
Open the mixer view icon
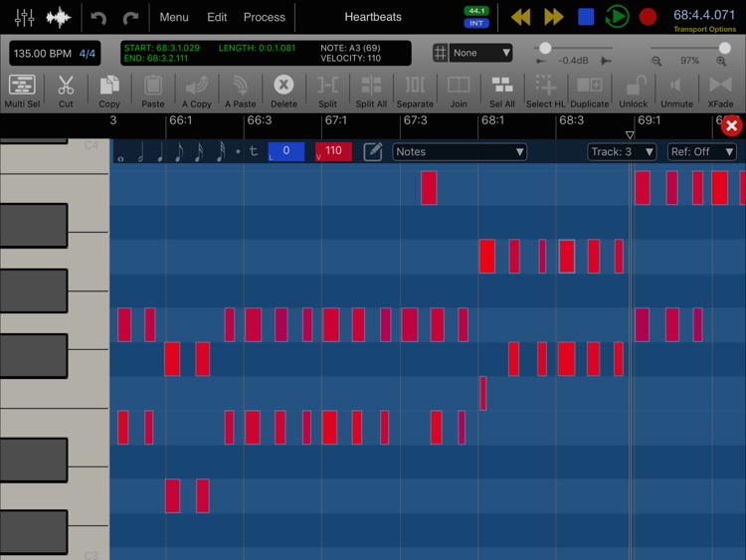pyautogui.click(x=24, y=17)
